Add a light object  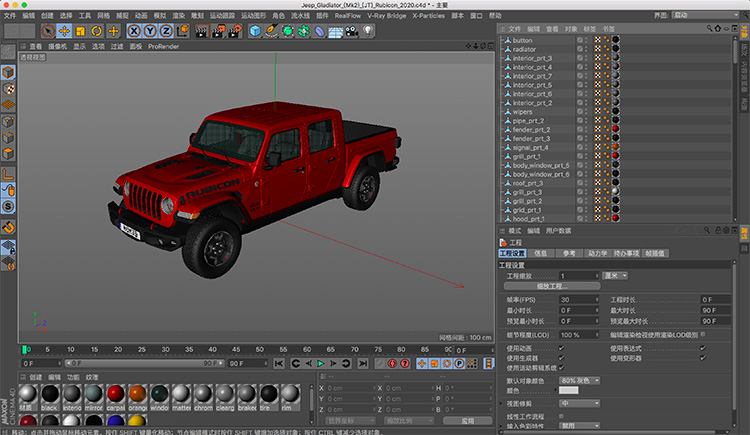pyautogui.click(x=367, y=31)
